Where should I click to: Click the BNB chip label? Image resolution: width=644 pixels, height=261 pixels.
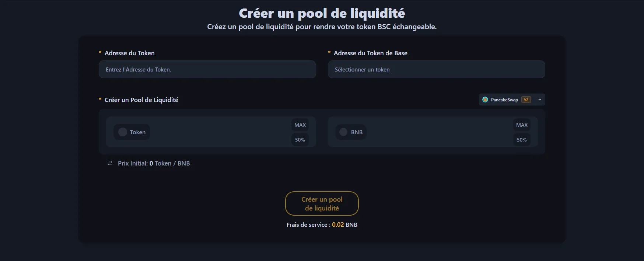point(357,132)
